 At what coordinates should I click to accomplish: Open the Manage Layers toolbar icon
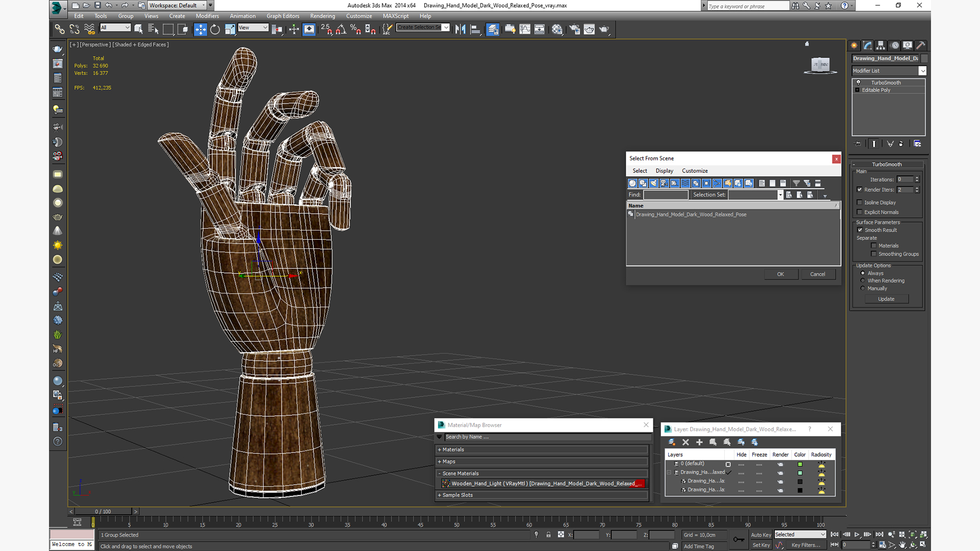(x=493, y=29)
